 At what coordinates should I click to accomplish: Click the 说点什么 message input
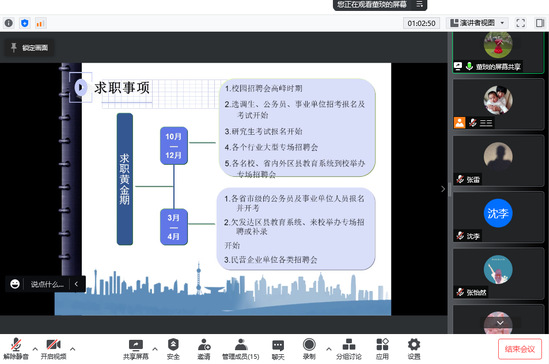[x=47, y=284]
